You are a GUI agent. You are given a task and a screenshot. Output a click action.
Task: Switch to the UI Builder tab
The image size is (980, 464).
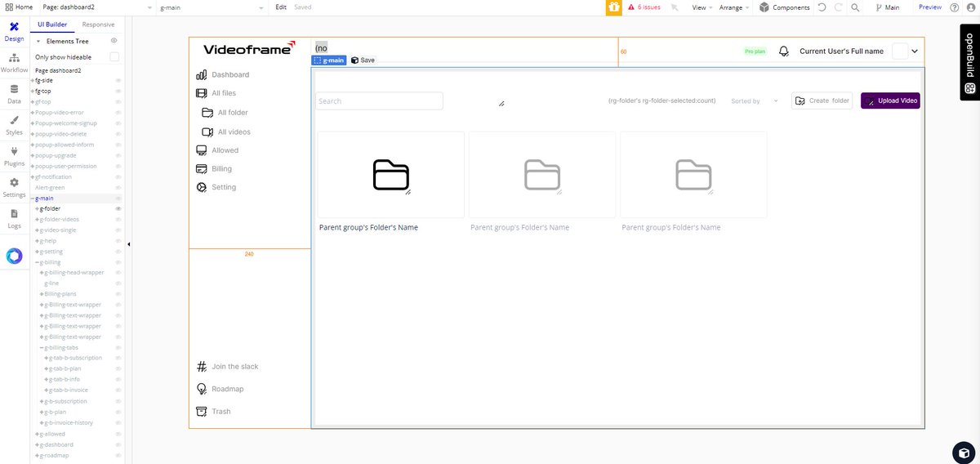[x=52, y=25]
